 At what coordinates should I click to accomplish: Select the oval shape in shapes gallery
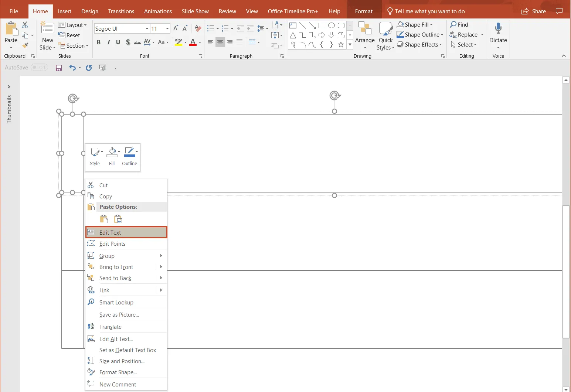tap(332, 25)
